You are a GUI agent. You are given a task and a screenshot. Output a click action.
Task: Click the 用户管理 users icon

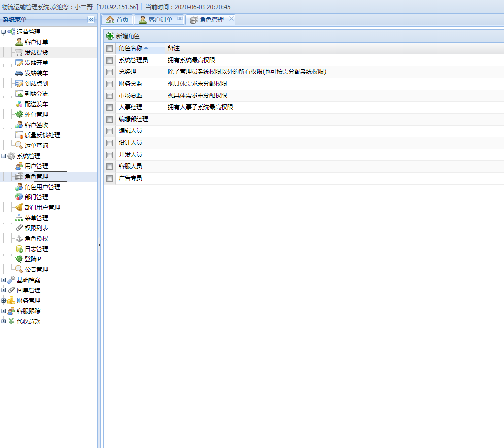tap(19, 166)
